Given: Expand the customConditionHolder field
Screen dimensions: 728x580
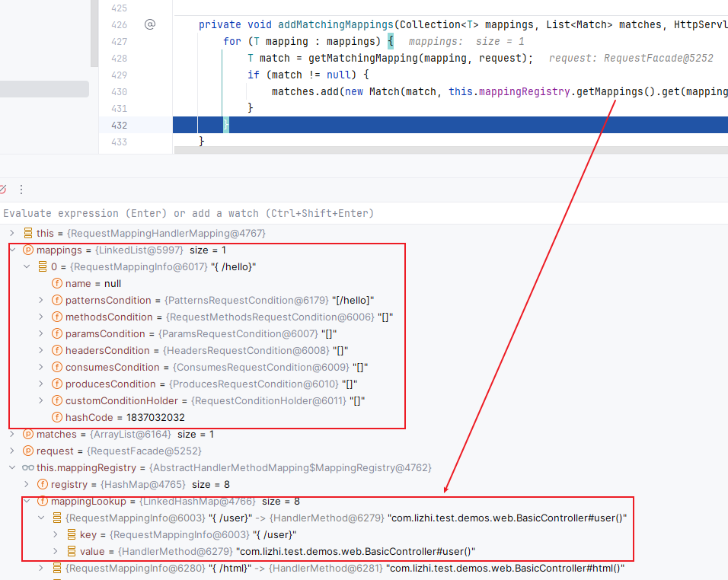Looking at the screenshot, I should point(41,400).
